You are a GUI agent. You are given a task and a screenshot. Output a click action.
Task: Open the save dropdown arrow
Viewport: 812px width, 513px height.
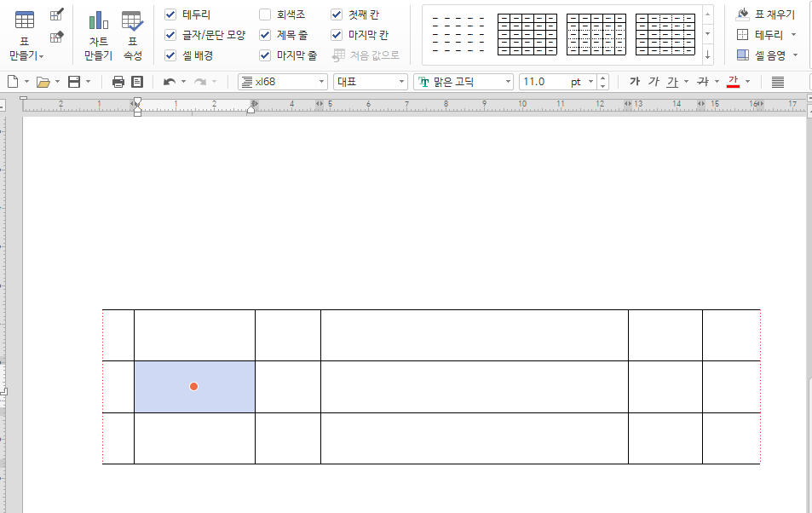(88, 82)
